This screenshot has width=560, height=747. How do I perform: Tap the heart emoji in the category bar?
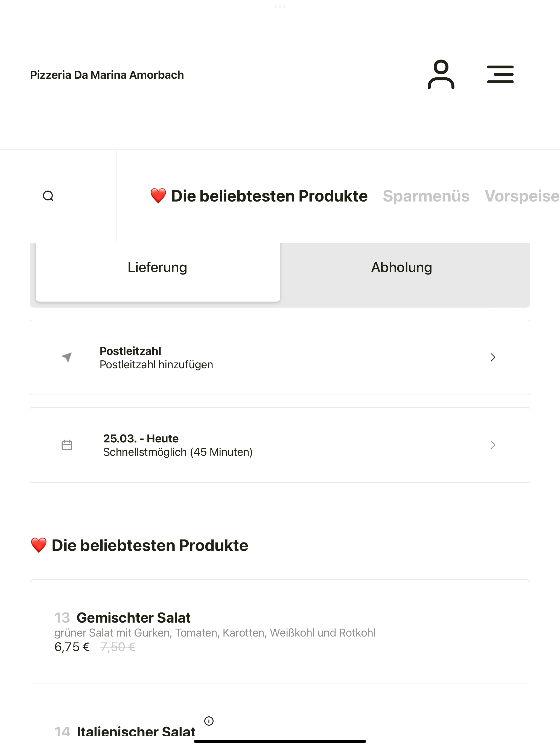point(158,196)
